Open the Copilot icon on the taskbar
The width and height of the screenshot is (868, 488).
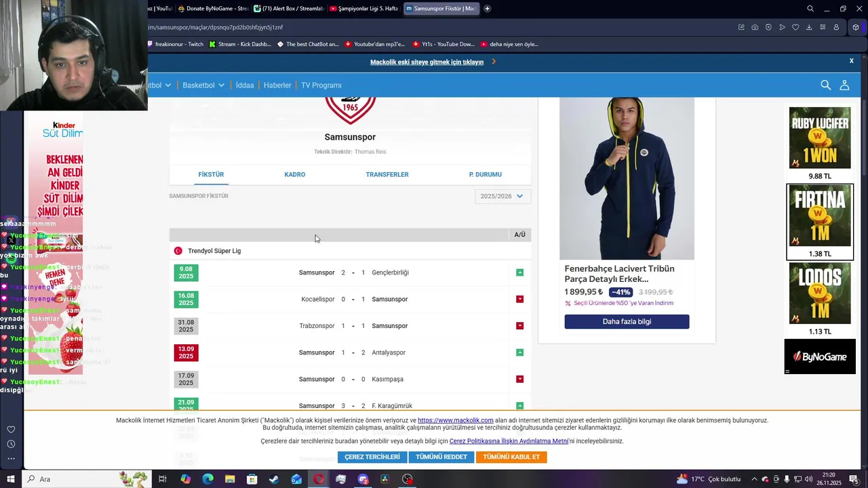point(185,479)
